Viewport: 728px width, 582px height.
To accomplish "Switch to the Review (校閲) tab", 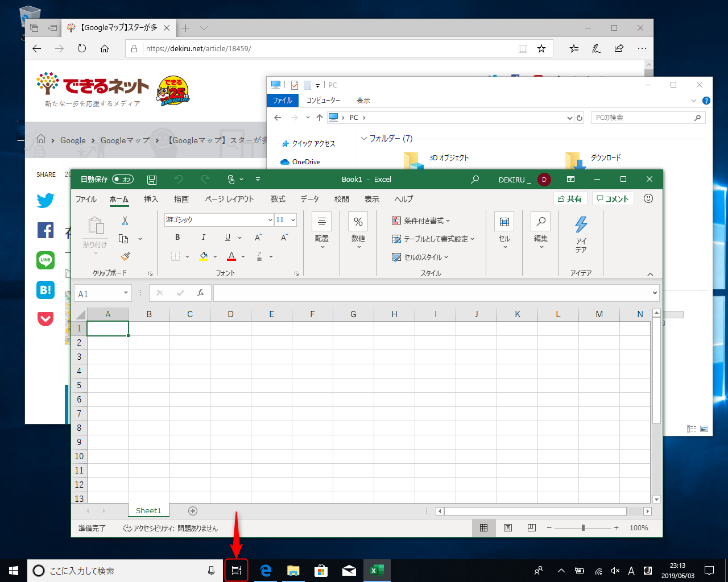I will (x=342, y=199).
